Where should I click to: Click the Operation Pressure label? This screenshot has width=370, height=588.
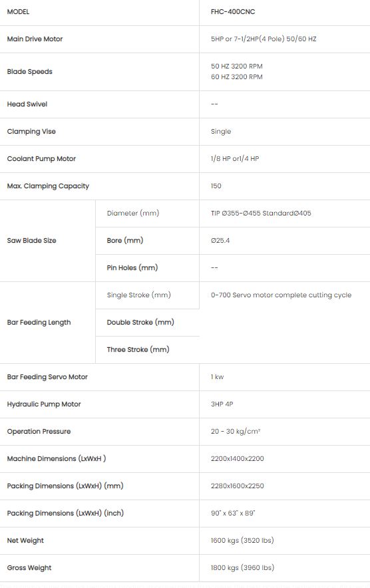click(39, 431)
